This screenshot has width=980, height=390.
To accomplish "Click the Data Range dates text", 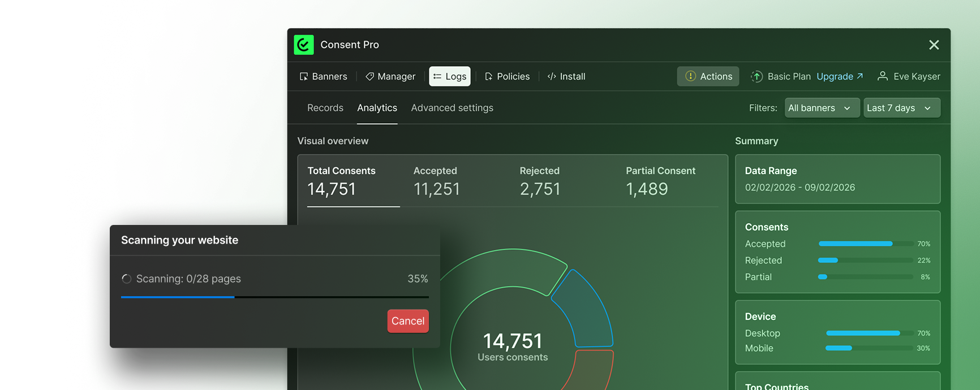I will [x=800, y=188].
